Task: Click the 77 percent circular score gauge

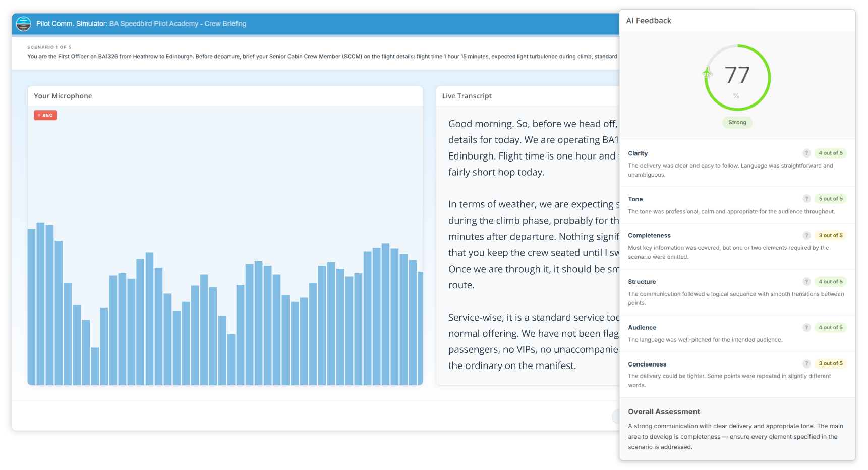Action: point(737,77)
